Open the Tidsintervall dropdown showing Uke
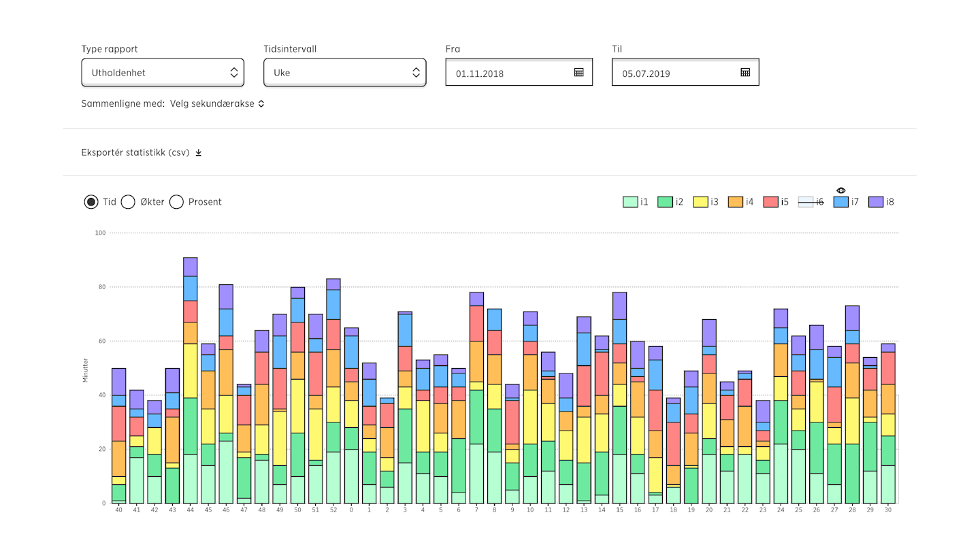The image size is (980, 551). click(345, 73)
